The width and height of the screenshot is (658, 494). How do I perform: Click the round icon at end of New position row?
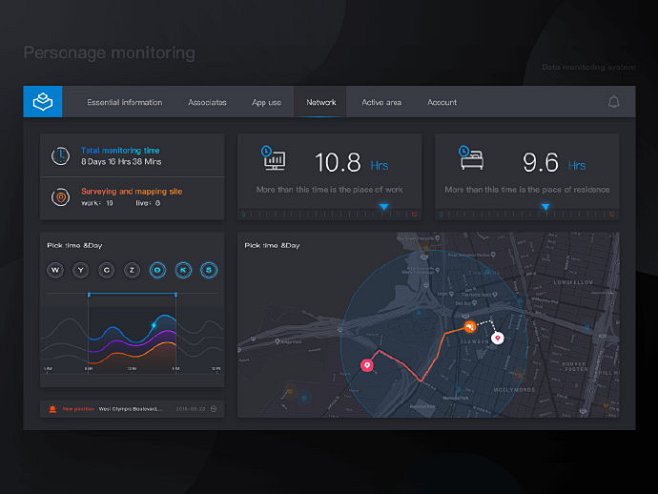click(x=214, y=409)
